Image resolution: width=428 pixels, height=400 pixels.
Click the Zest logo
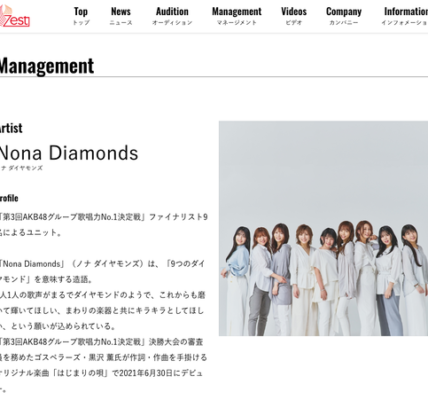click(x=15, y=16)
